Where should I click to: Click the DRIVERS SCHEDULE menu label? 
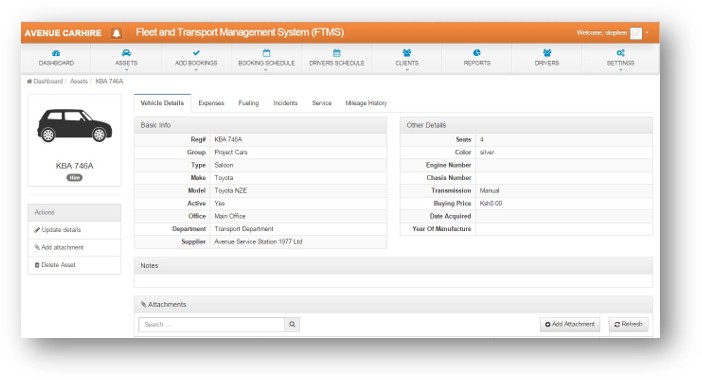(337, 63)
